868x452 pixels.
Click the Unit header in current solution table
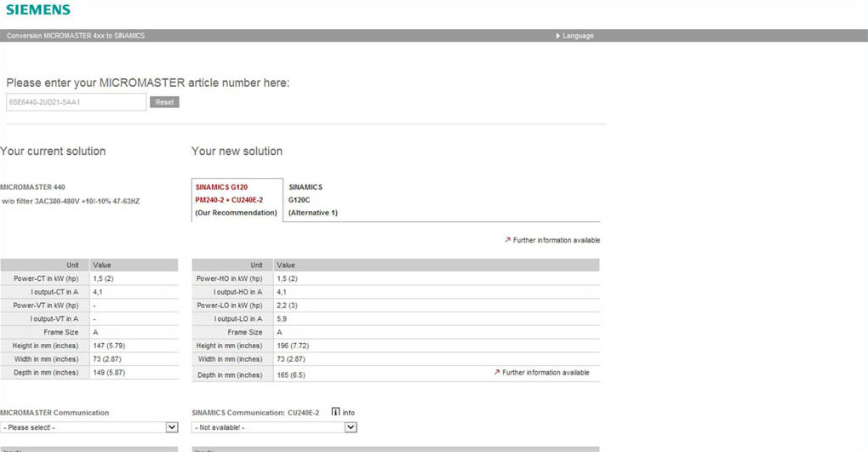pyautogui.click(x=72, y=266)
